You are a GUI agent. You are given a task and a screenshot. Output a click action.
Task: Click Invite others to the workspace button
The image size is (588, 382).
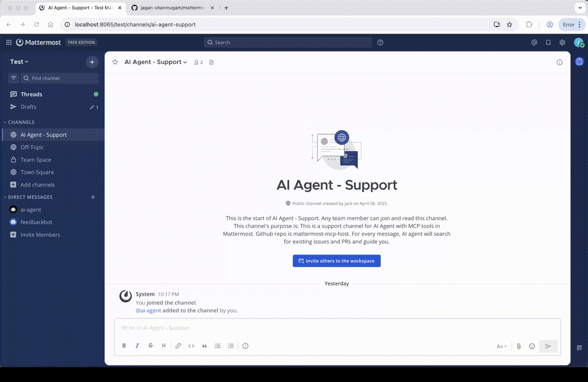pos(337,261)
